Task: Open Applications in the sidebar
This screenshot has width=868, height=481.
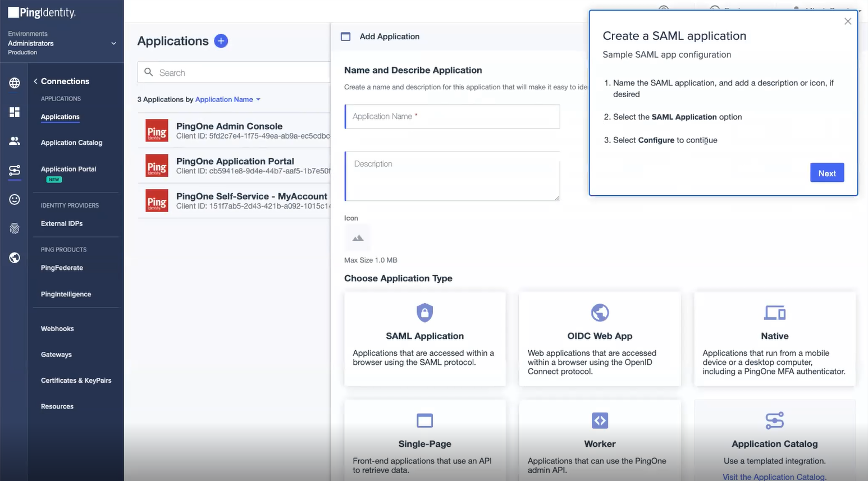Action: point(60,117)
